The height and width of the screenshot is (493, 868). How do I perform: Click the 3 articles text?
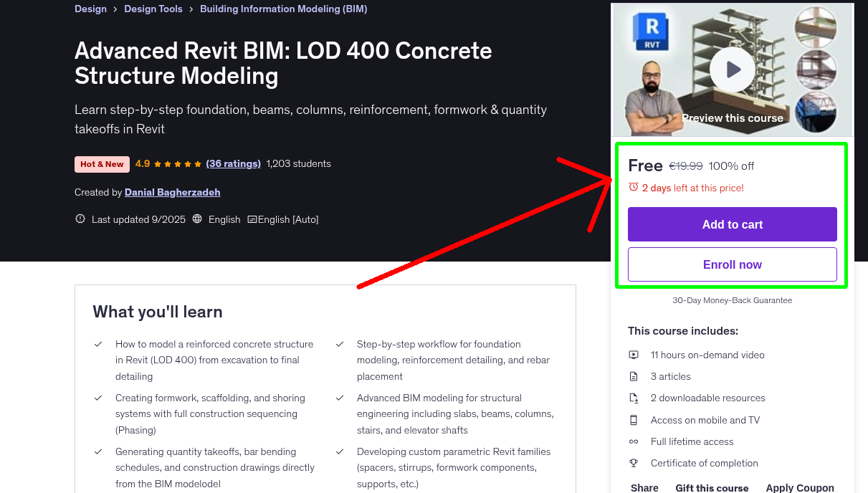click(671, 376)
